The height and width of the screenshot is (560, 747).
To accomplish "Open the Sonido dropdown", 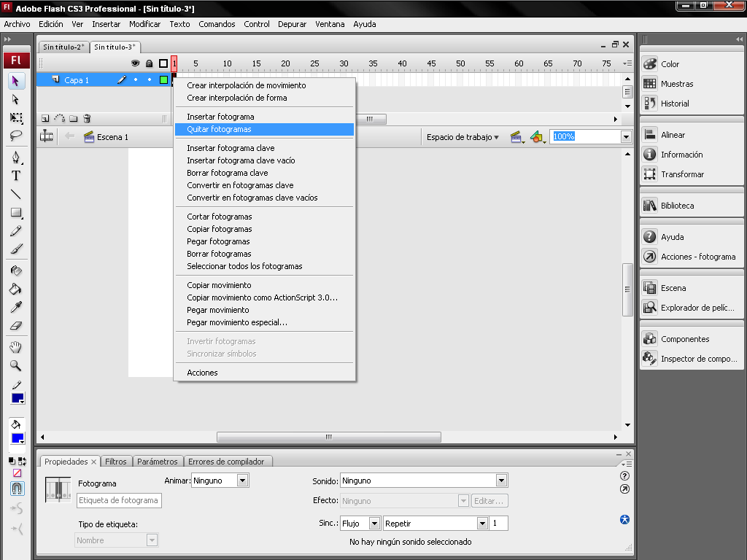I will 501,481.
